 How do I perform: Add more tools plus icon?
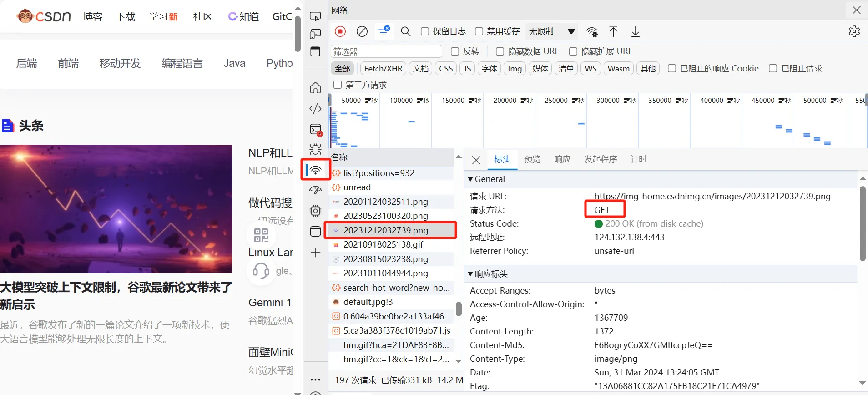pyautogui.click(x=316, y=253)
